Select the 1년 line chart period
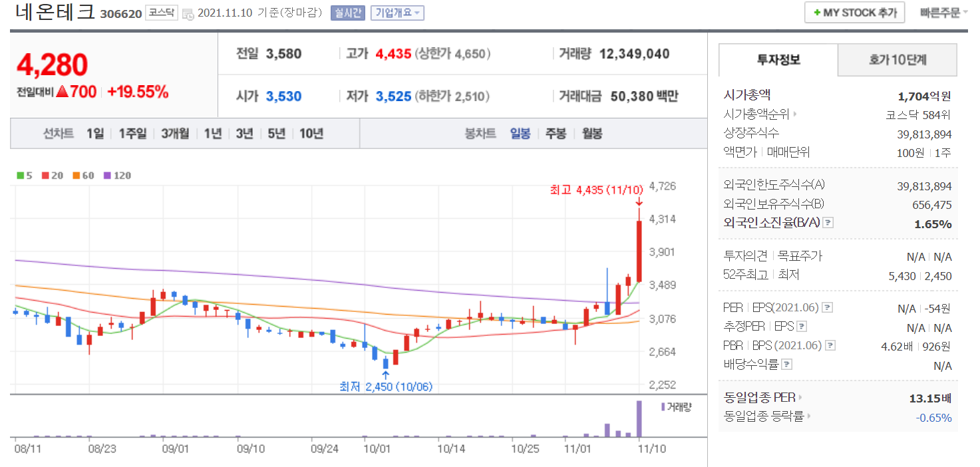Screen dimensions: 980x467 (213, 134)
